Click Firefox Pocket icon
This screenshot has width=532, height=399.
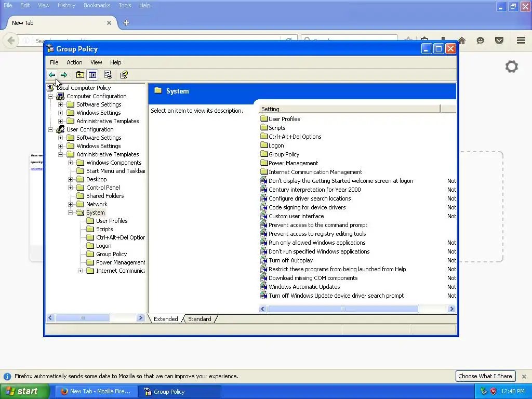point(499,41)
